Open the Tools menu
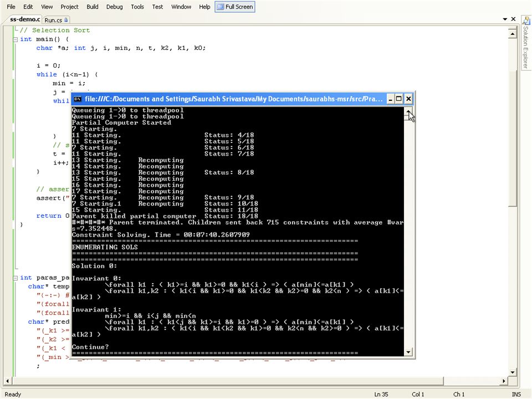Screen dimensions: 532x399 tap(137, 7)
